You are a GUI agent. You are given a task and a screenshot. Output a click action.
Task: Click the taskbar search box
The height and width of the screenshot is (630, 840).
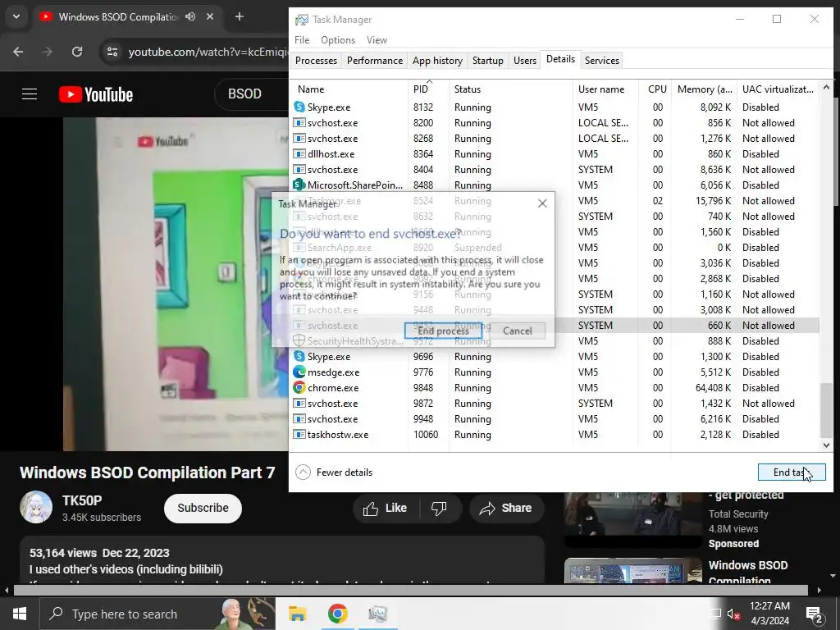pyautogui.click(x=157, y=614)
